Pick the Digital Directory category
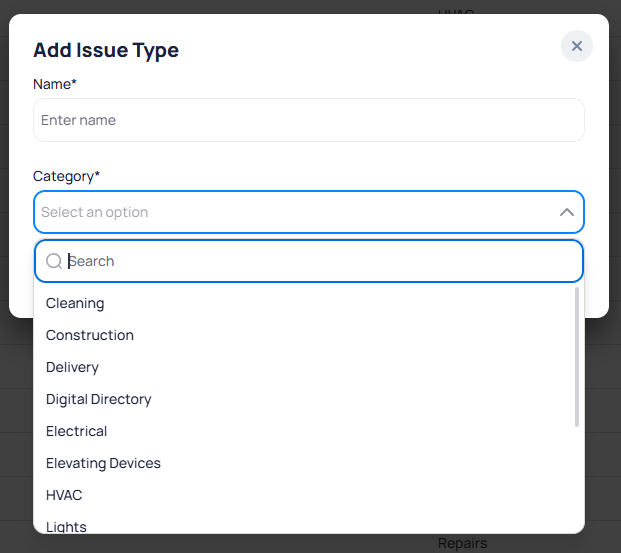621x553 pixels. tap(99, 399)
